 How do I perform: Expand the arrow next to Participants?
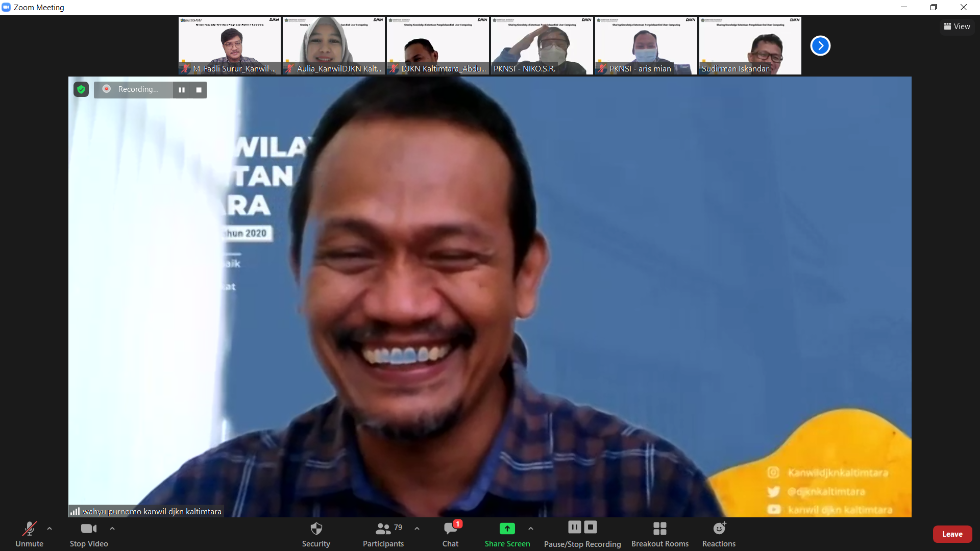pyautogui.click(x=417, y=529)
